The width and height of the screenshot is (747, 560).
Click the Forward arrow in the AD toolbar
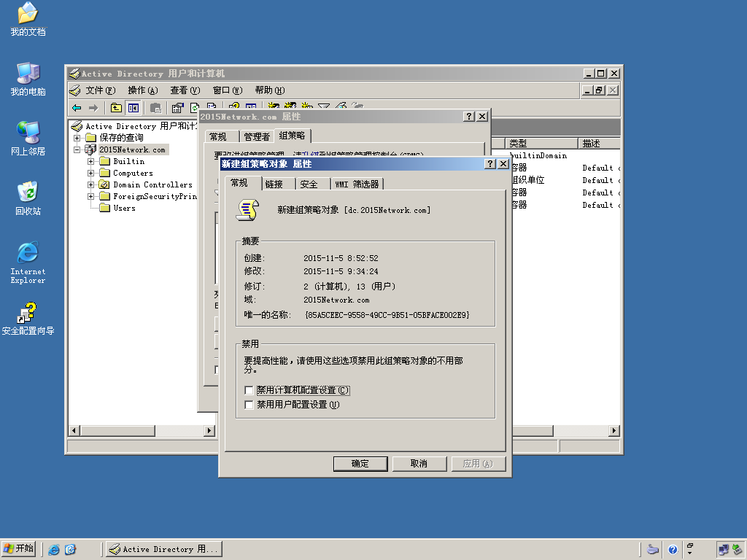click(x=93, y=108)
